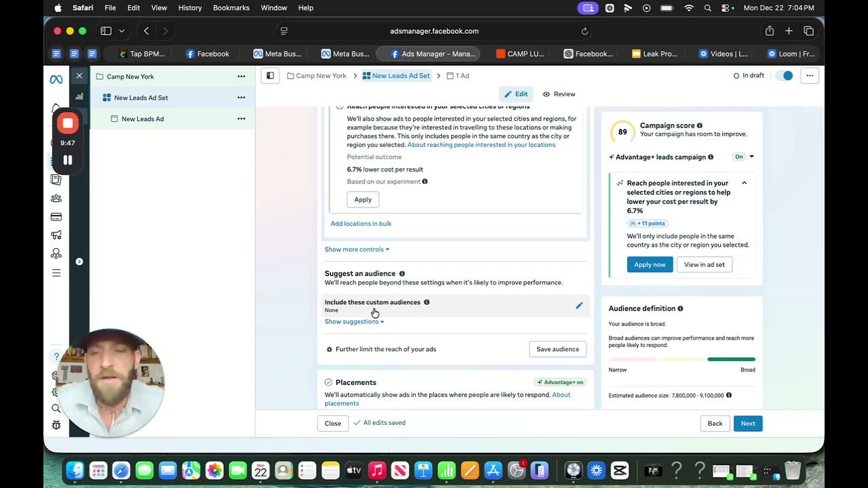
Task: Open the Advertising settings megaphone icon
Action: tap(56, 235)
